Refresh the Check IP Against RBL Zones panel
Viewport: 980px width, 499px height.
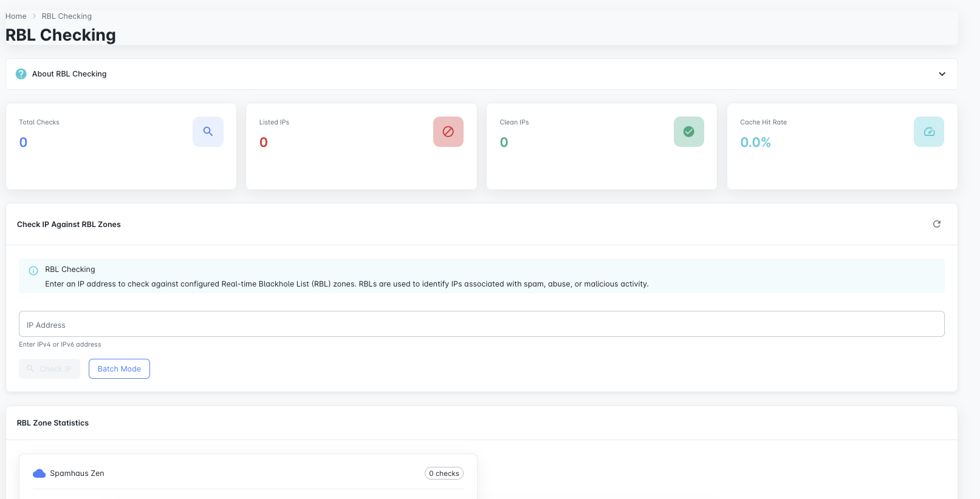(x=936, y=224)
